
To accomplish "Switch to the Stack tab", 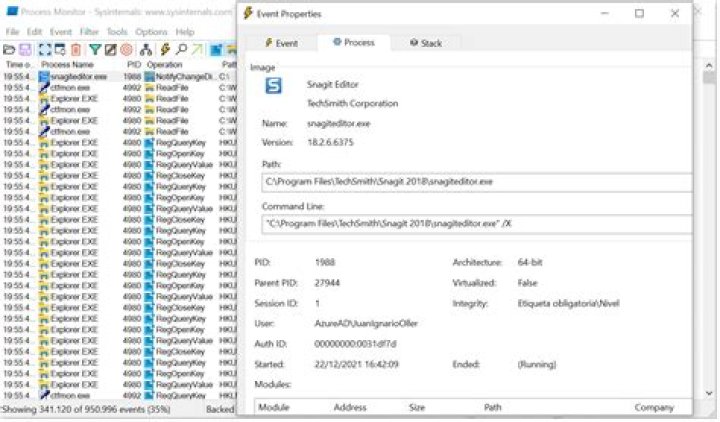I will coord(426,43).
